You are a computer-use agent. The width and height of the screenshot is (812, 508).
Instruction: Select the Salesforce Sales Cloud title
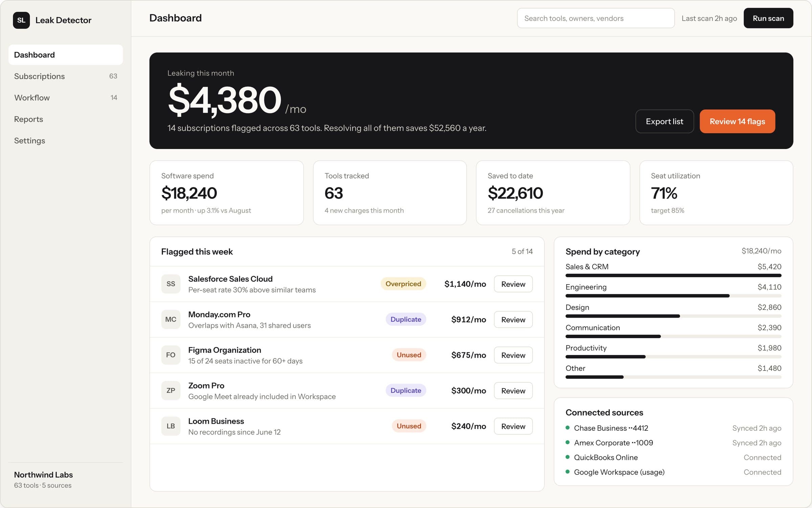click(x=230, y=279)
